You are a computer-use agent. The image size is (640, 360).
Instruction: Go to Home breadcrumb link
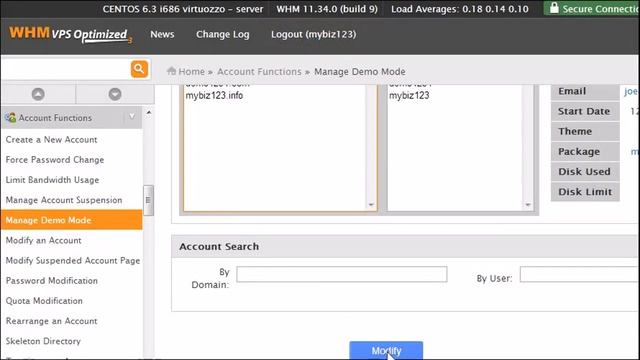(x=191, y=71)
